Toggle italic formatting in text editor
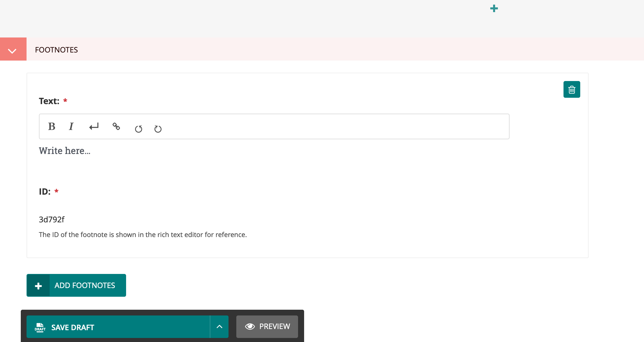Image resolution: width=644 pixels, height=342 pixels. 71,127
